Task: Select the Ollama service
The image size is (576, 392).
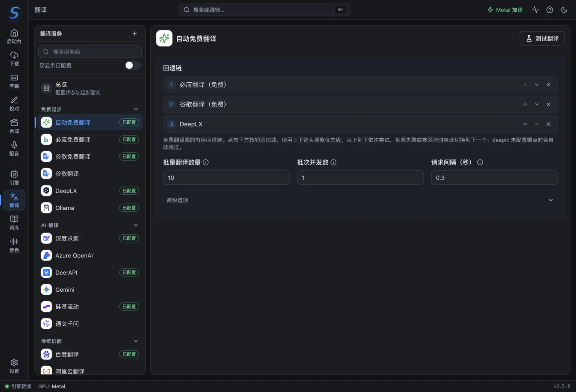Action: (90, 208)
